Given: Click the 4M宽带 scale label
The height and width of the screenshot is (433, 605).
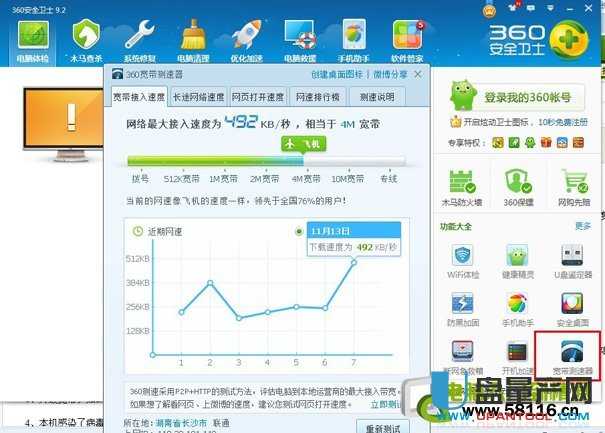Looking at the screenshot, I should 306,179.
